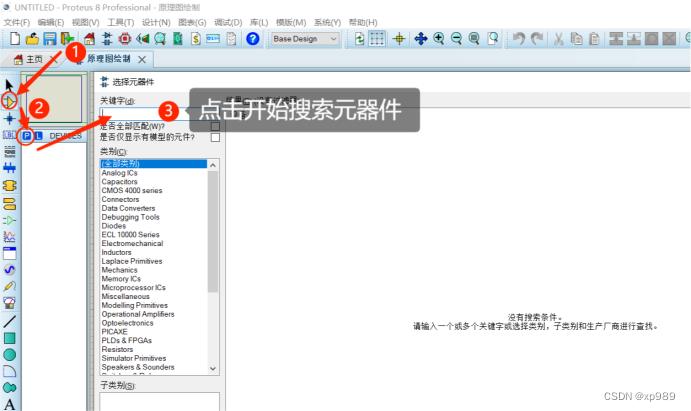Click the Redo arrow icon
The height and width of the screenshot is (411, 691).
tap(536, 39)
